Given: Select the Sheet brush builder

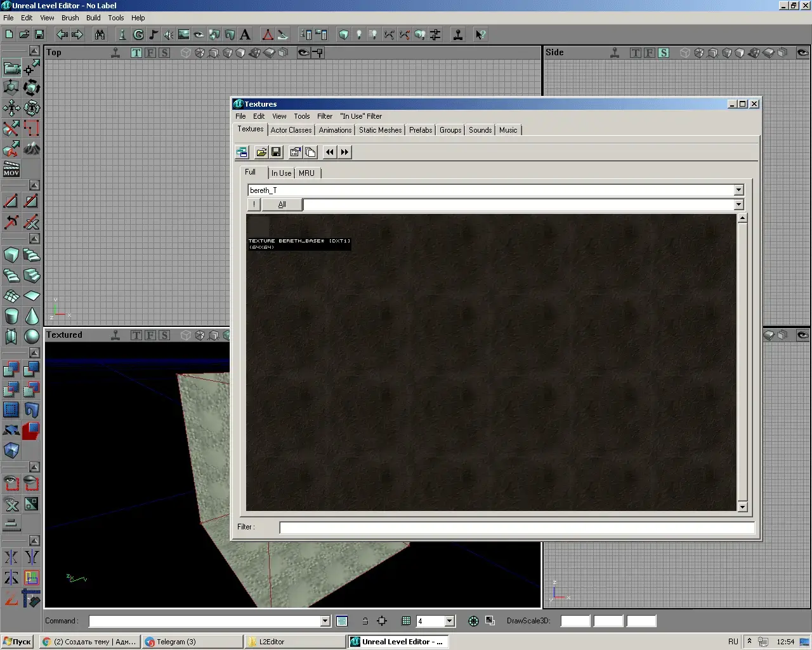Looking at the screenshot, I should pyautogui.click(x=32, y=296).
